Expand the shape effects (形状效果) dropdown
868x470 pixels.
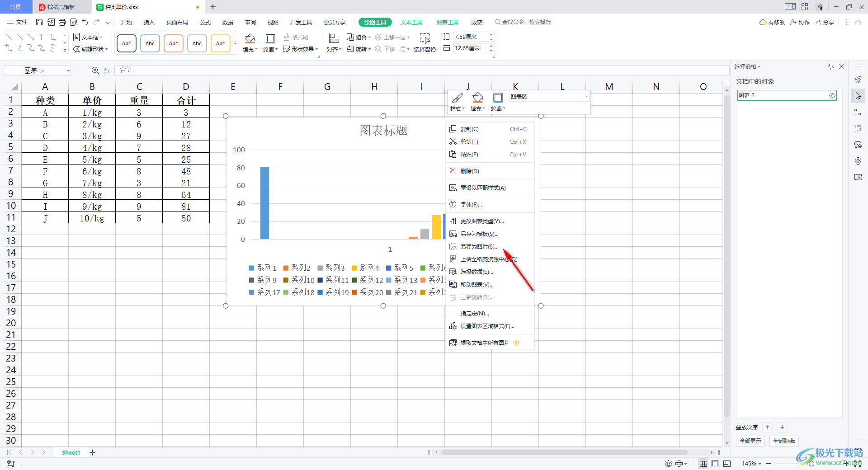coord(317,49)
